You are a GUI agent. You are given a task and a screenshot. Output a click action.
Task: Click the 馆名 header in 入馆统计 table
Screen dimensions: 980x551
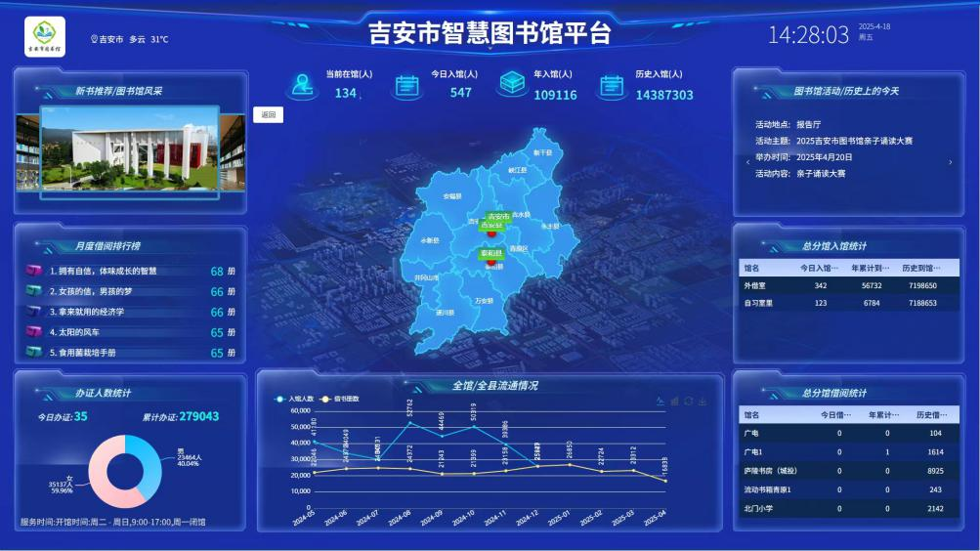point(751,268)
